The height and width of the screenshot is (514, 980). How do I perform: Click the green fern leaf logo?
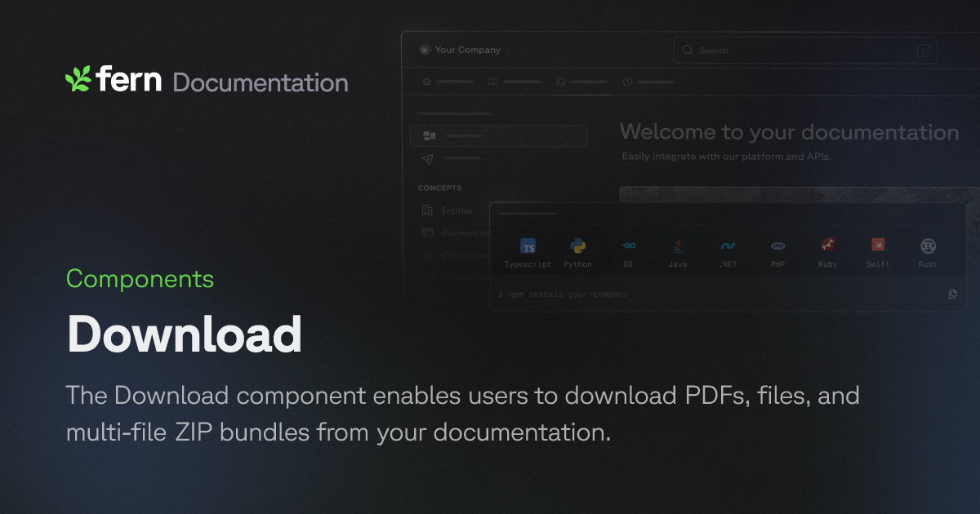coord(78,79)
